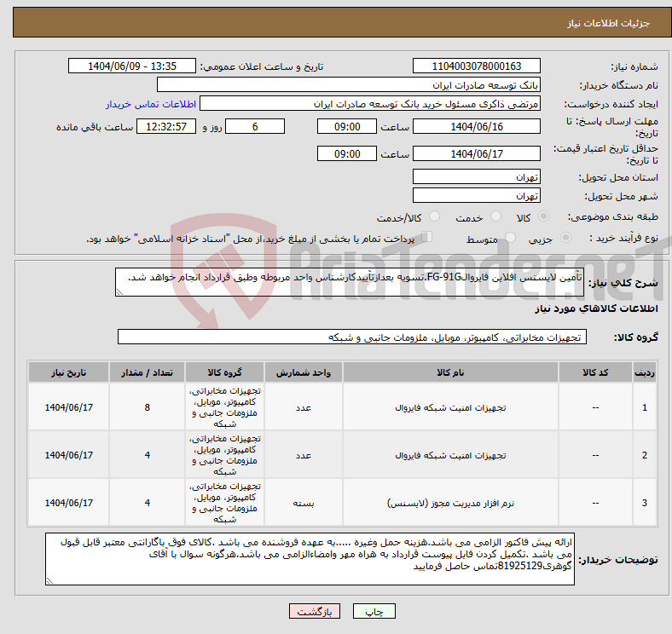Click the چاپ print button
The height and width of the screenshot is (634, 672).
click(x=374, y=612)
